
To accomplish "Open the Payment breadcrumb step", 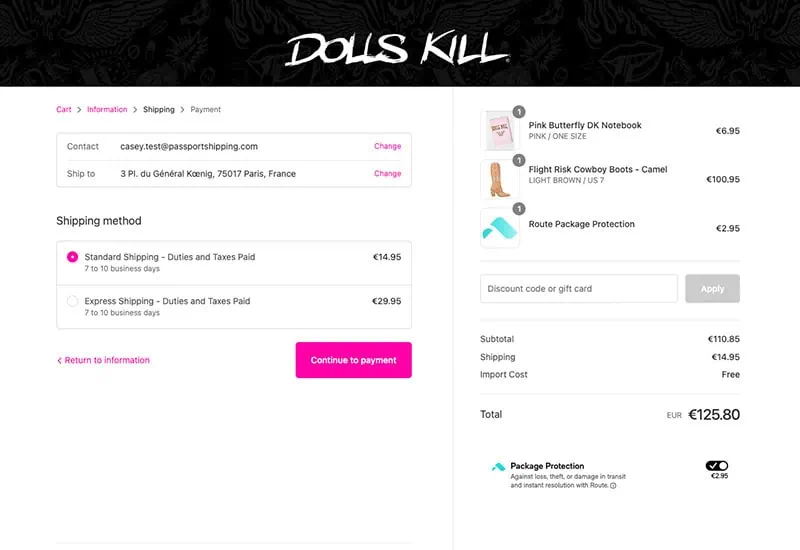I will tap(206, 109).
